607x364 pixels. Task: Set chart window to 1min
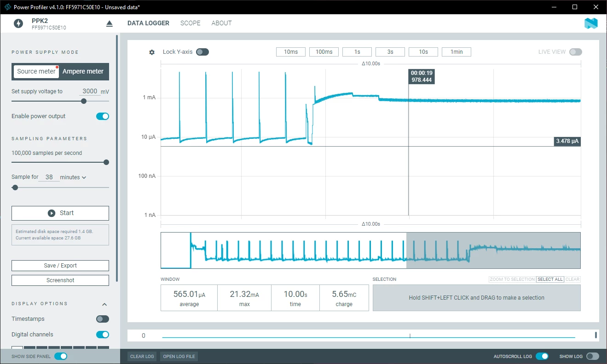[457, 52]
